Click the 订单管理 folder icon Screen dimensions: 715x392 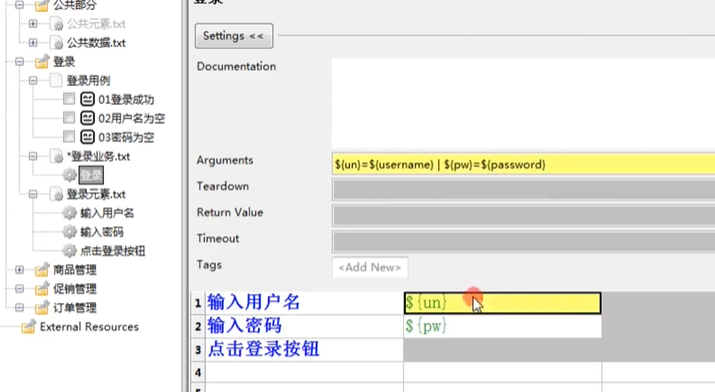pyautogui.click(x=42, y=307)
